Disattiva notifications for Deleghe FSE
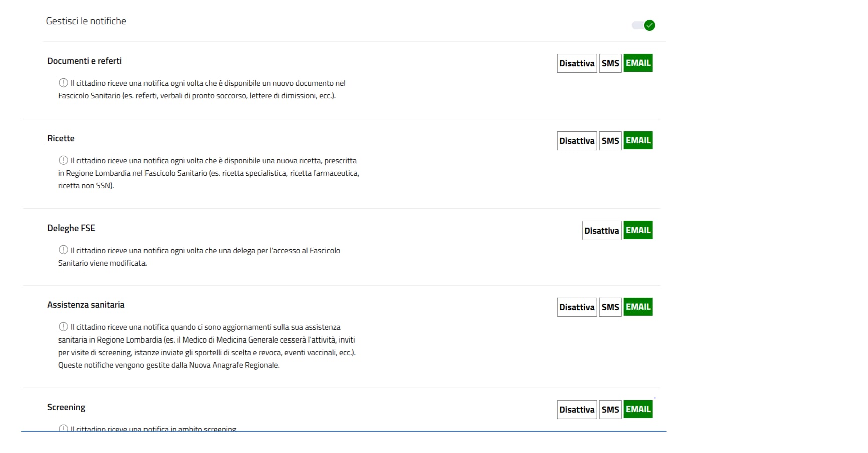Viewport: 868px width, 453px height. (601, 231)
